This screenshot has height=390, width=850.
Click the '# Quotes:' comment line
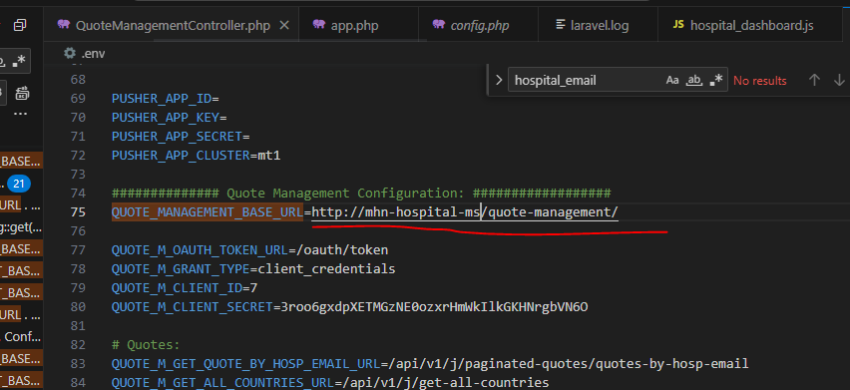click(145, 345)
